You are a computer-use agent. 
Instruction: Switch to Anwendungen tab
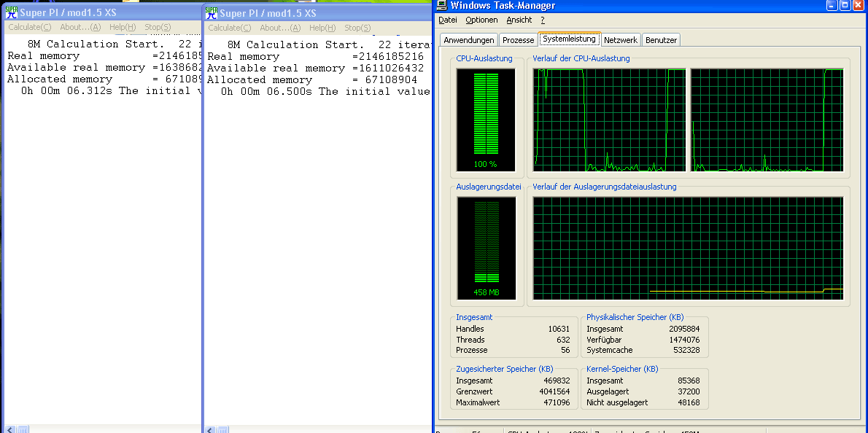point(469,40)
